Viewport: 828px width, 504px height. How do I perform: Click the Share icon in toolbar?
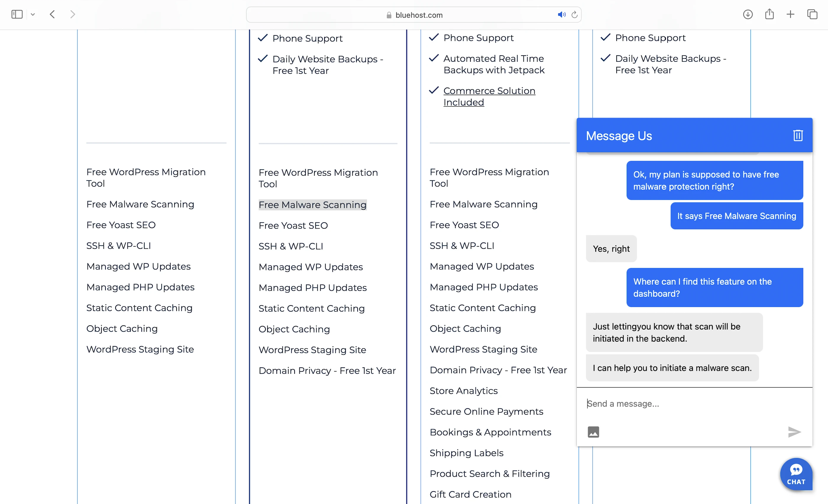point(769,14)
